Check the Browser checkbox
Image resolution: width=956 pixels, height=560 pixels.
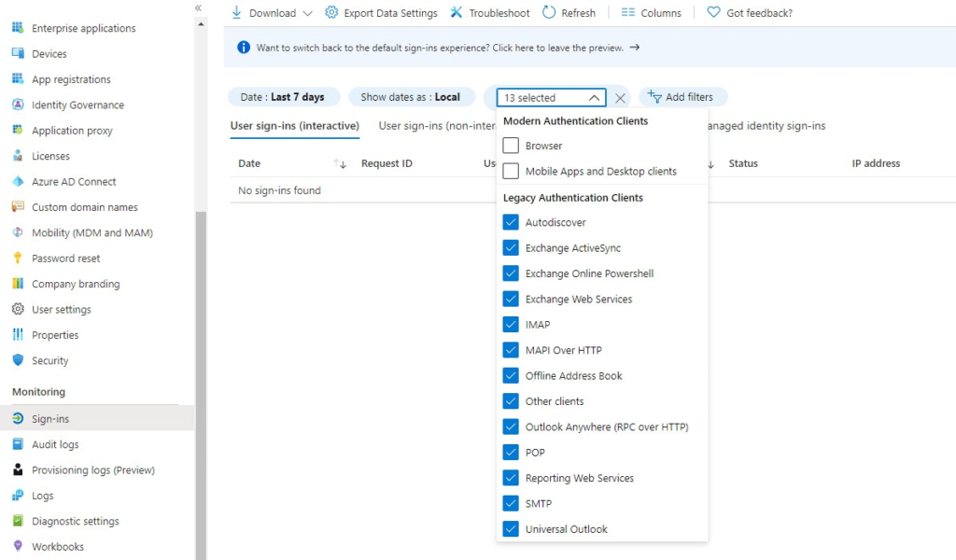pos(511,146)
